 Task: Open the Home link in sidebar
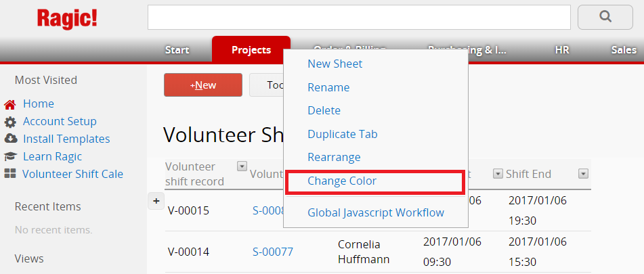(x=39, y=104)
